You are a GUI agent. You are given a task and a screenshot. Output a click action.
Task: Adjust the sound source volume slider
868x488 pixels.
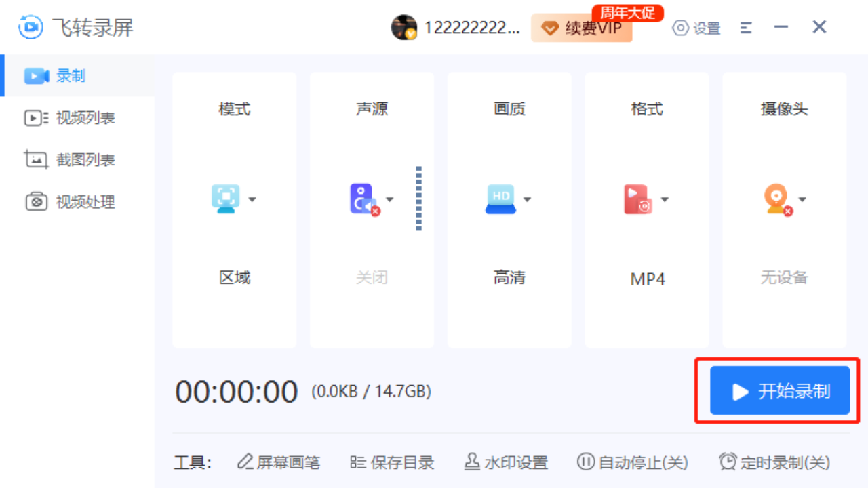tap(418, 199)
